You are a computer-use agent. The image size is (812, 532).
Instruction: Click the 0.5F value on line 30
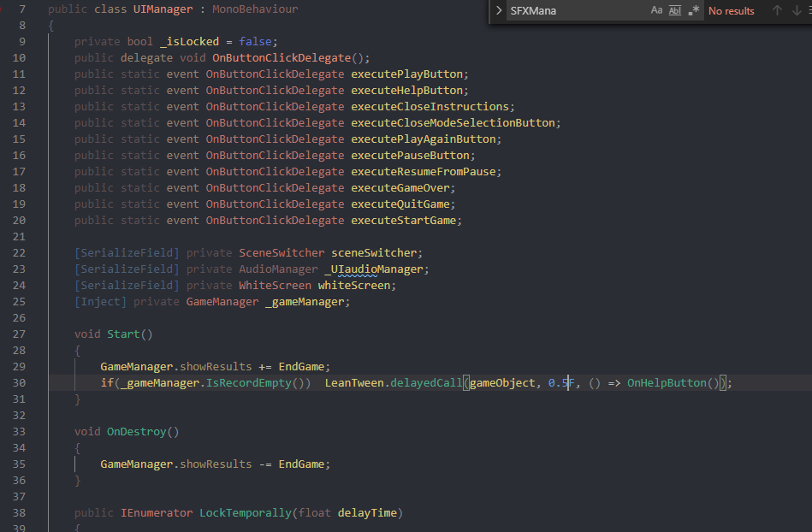click(561, 383)
